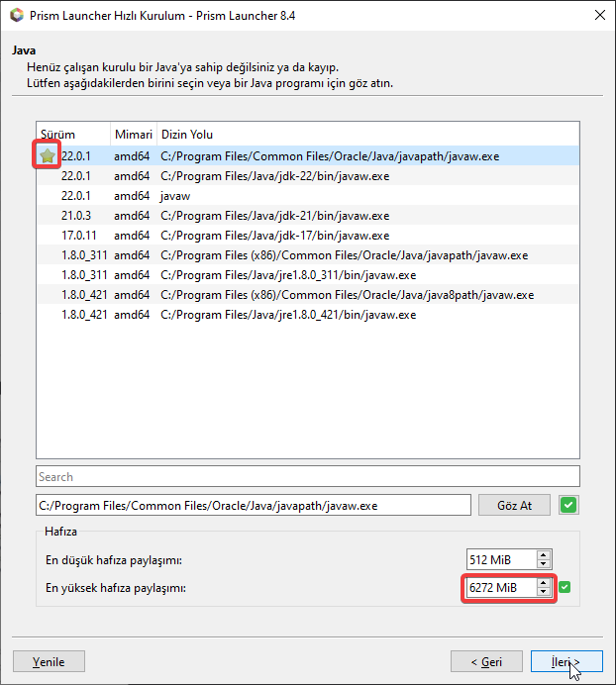Click the 'En yüksek hafıza paylaşımı' label
The width and height of the screenshot is (616, 685).
pyautogui.click(x=116, y=588)
